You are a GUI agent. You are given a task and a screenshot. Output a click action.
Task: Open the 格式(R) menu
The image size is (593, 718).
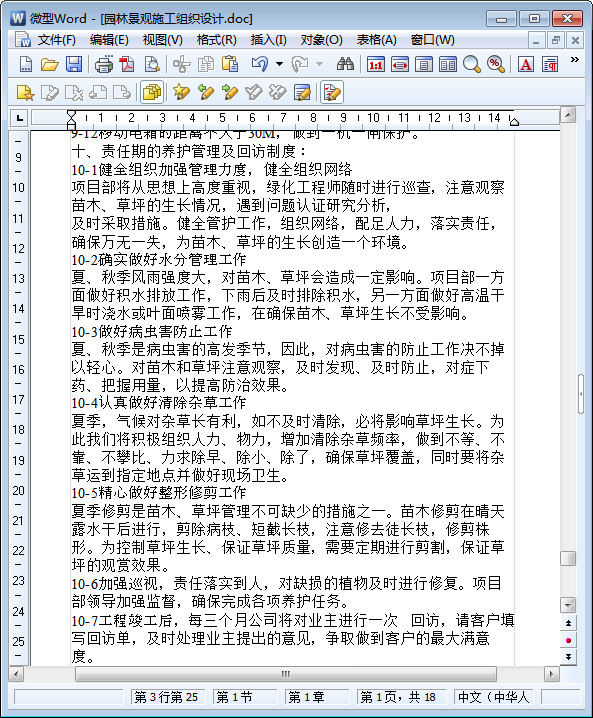[x=217, y=40]
